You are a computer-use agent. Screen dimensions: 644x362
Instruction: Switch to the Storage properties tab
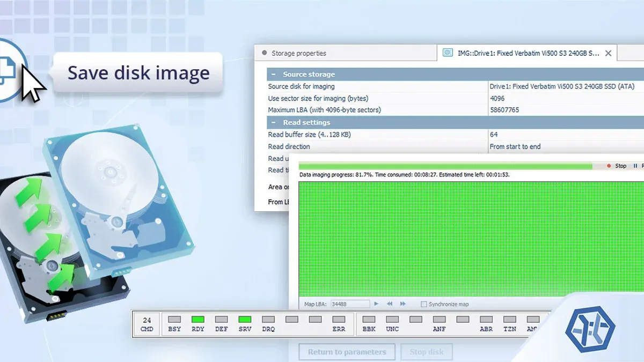[346, 53]
